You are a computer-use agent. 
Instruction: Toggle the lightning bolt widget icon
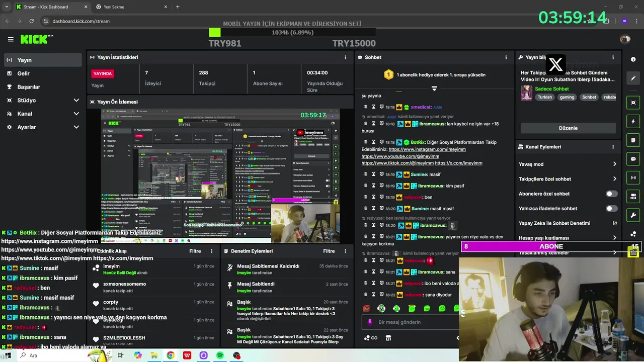[x=633, y=121]
